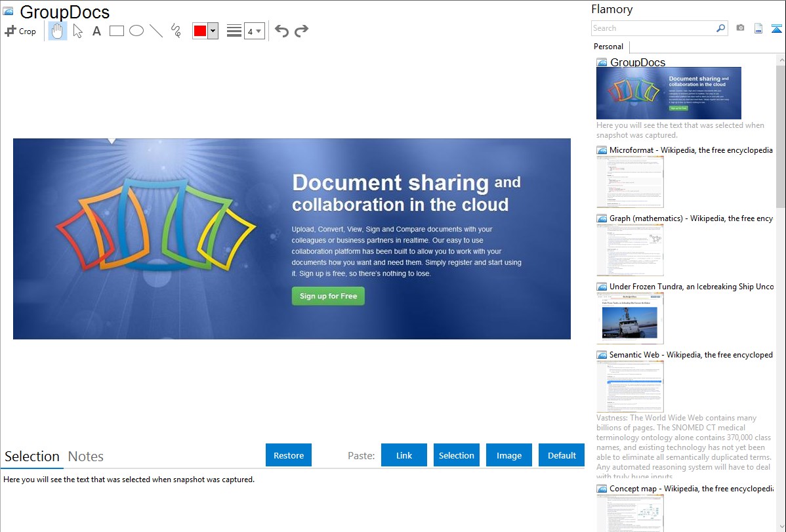Open the Icebreaking Ship snapshot thumbnail
This screenshot has height=532, width=786.
pyautogui.click(x=630, y=318)
